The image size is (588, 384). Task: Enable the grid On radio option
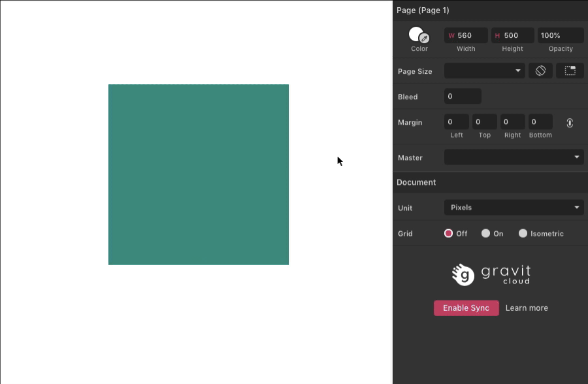(x=485, y=233)
